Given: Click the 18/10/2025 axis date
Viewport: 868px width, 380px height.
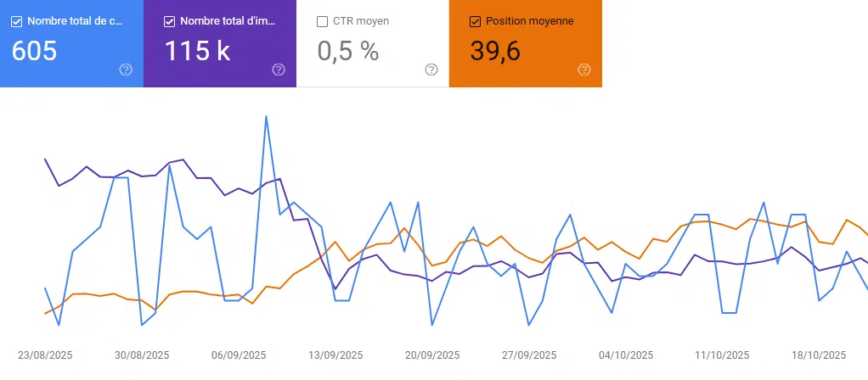Looking at the screenshot, I should click(819, 355).
